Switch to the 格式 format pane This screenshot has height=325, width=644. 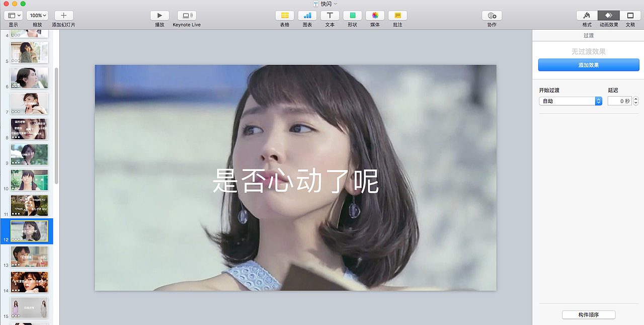(x=587, y=16)
